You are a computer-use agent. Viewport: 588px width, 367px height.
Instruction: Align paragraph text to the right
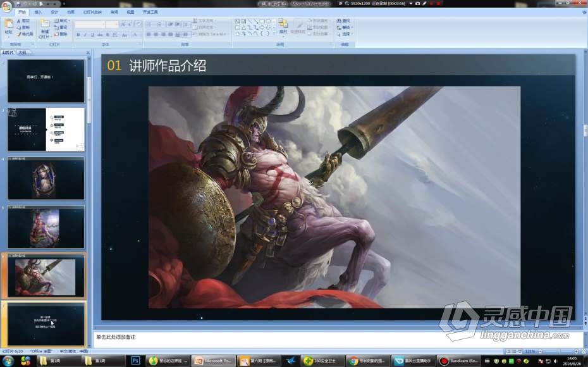(x=163, y=35)
